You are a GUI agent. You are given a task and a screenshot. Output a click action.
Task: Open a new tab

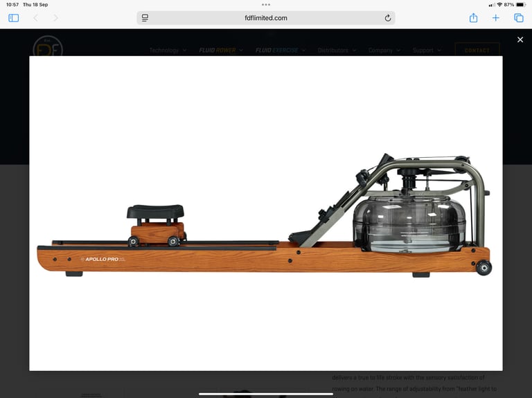[x=496, y=18]
